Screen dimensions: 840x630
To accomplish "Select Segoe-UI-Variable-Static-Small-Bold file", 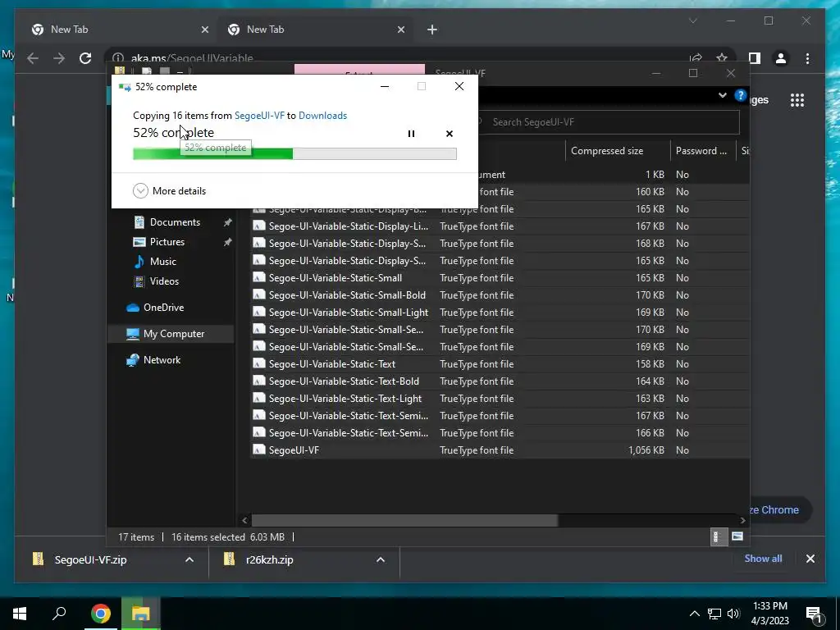I will pos(347,294).
